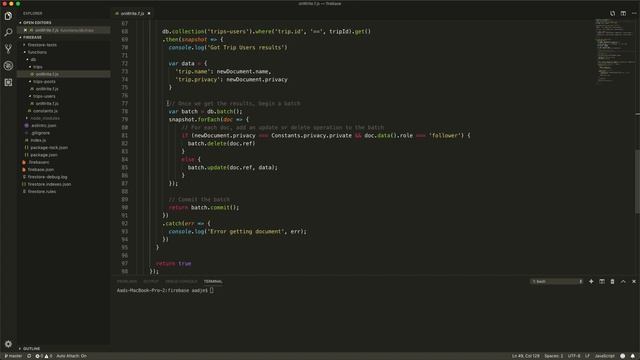
Task: Open constants.js in the explorer
Action: pos(45,111)
